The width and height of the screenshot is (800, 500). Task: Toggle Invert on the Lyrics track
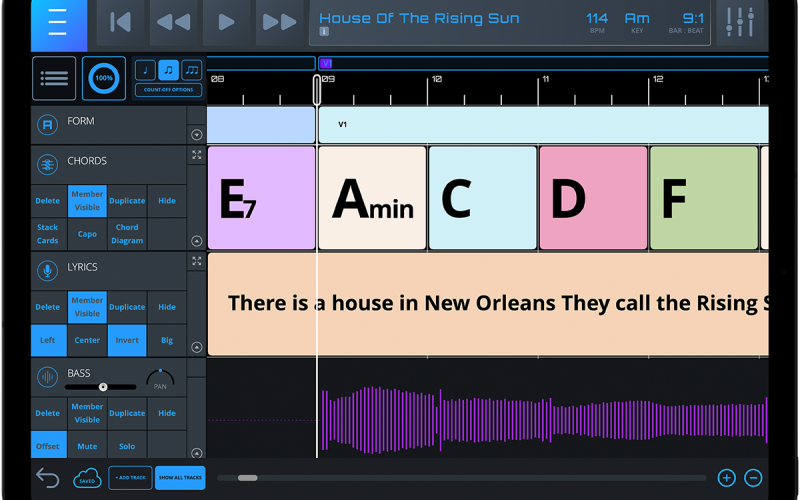[x=127, y=340]
